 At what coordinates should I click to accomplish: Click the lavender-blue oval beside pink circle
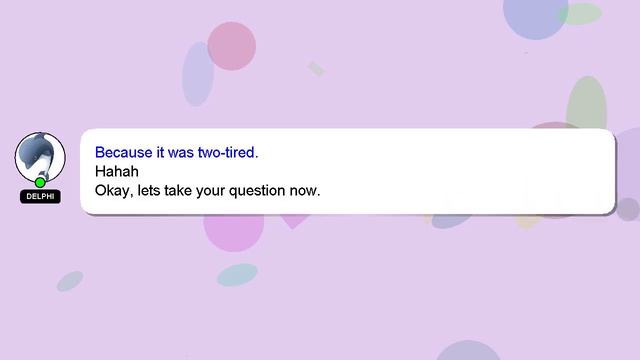point(198,74)
